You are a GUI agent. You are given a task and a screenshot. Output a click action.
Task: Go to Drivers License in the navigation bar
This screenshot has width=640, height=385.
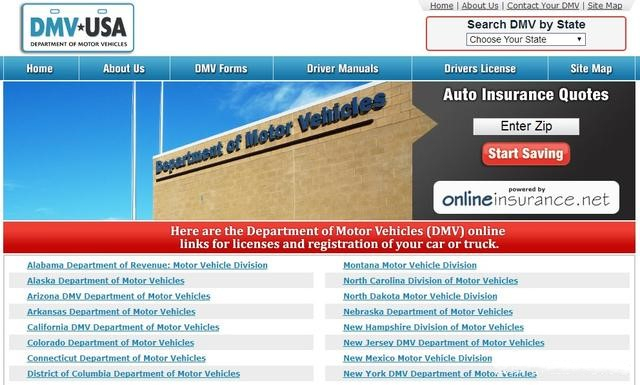coord(480,68)
